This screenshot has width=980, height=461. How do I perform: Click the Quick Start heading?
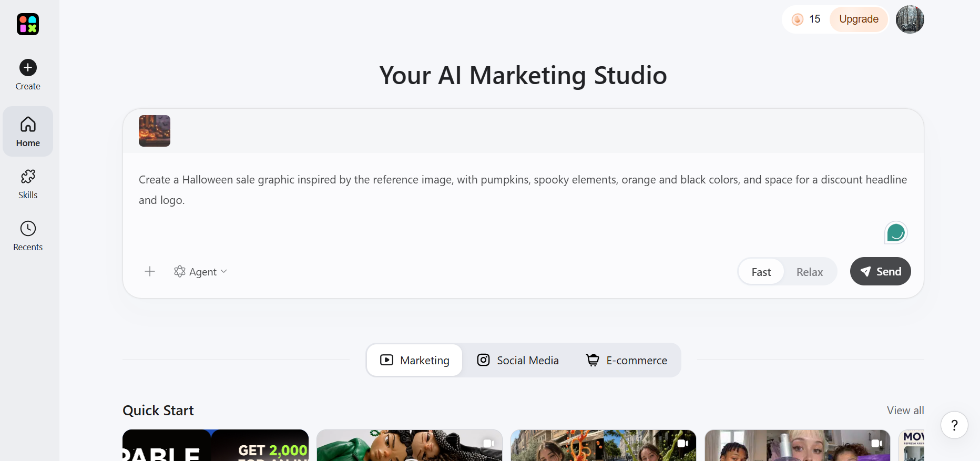[x=158, y=411]
